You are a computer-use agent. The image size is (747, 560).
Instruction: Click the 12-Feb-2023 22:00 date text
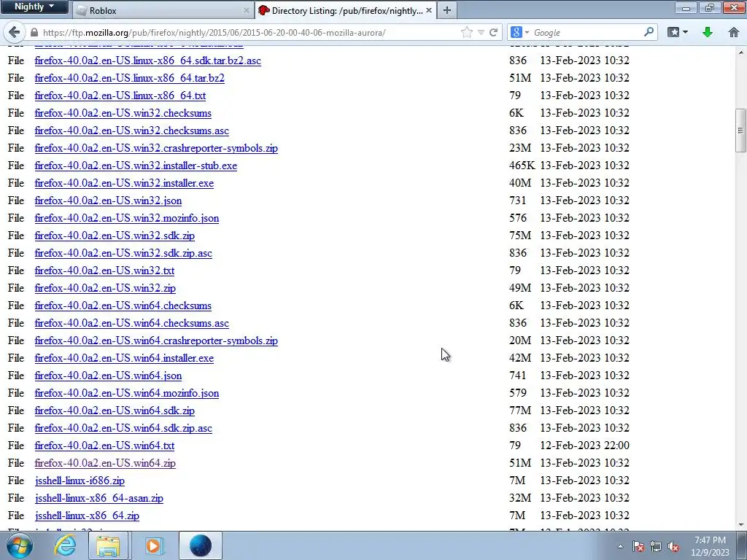[x=584, y=446]
